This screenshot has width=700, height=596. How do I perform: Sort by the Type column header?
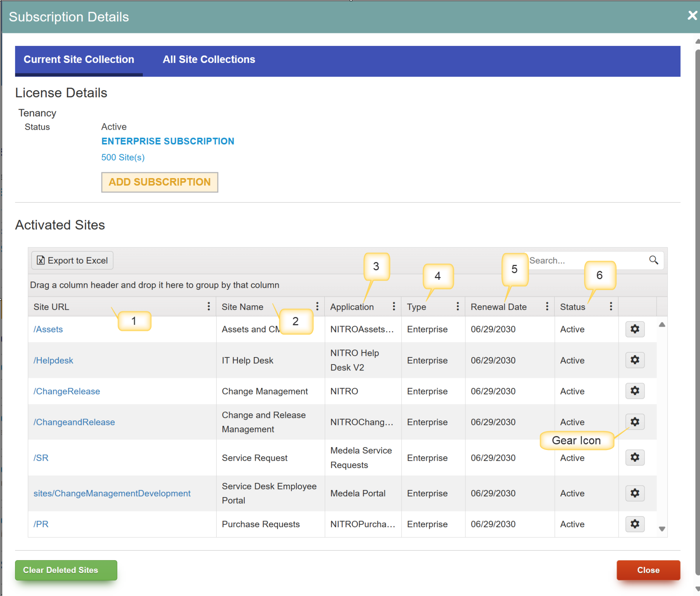417,307
